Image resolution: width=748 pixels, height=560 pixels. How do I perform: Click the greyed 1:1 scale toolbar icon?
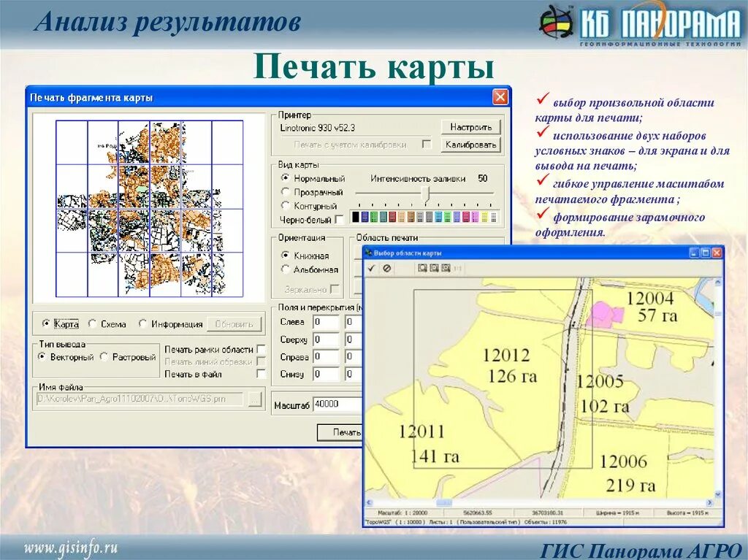pos(457,269)
